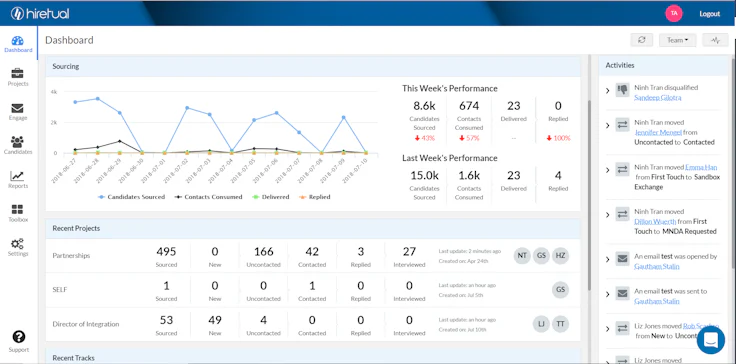Image resolution: width=736 pixels, height=364 pixels.
Task: Expand the email test opened activity
Action: point(607,259)
